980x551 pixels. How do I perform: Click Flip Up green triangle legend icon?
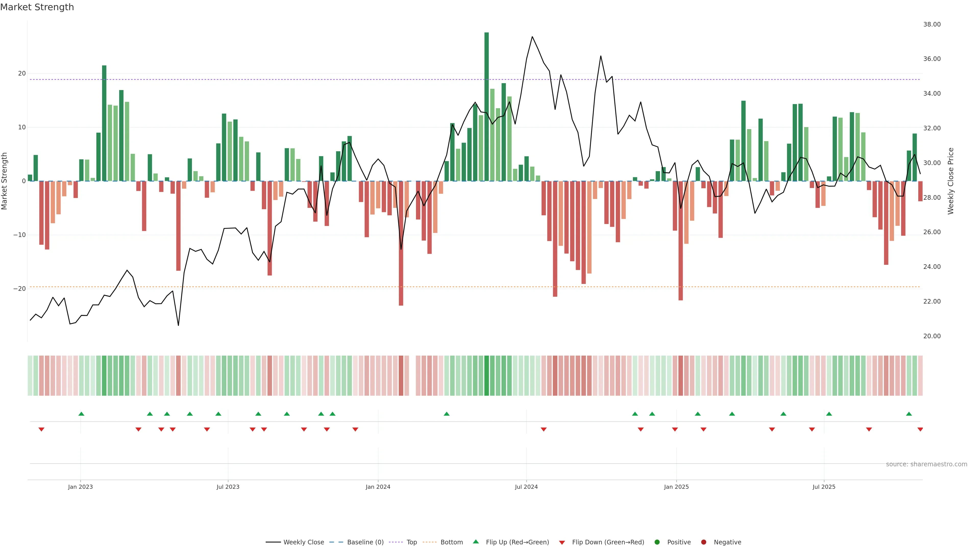coord(475,542)
